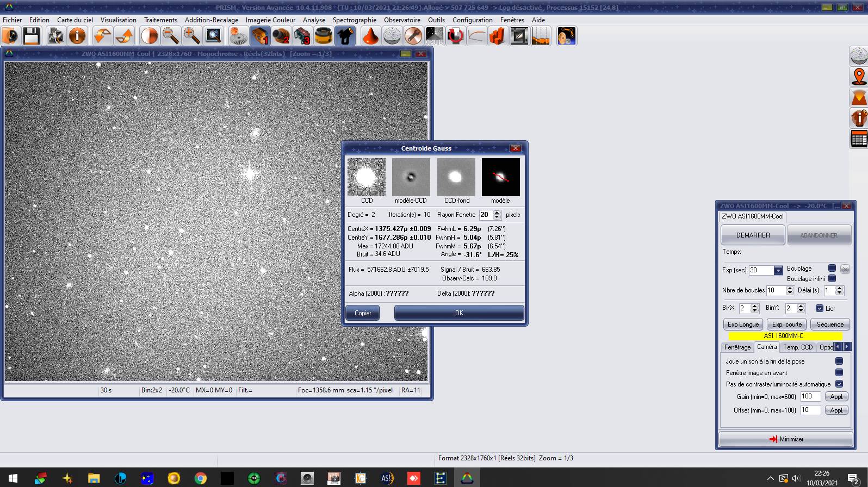The width and height of the screenshot is (868, 487).
Task: Click Copier in Centroide Gauss dialog
Action: coord(363,313)
